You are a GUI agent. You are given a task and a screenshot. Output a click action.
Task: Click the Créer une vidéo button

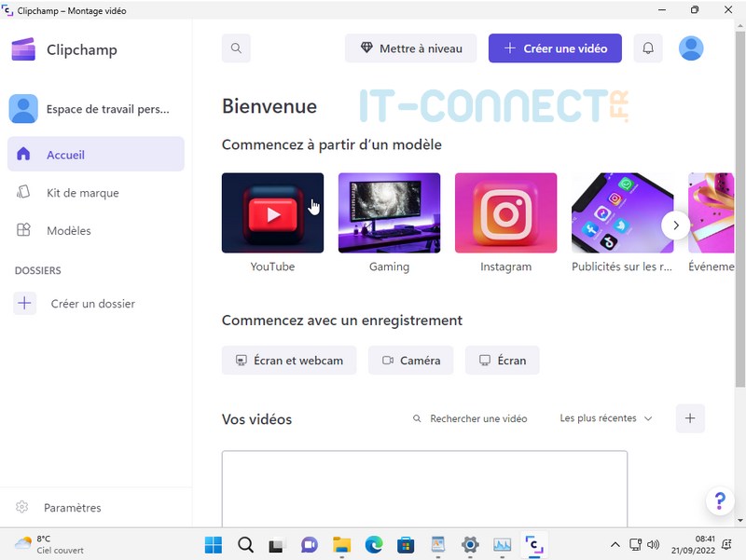(x=555, y=48)
